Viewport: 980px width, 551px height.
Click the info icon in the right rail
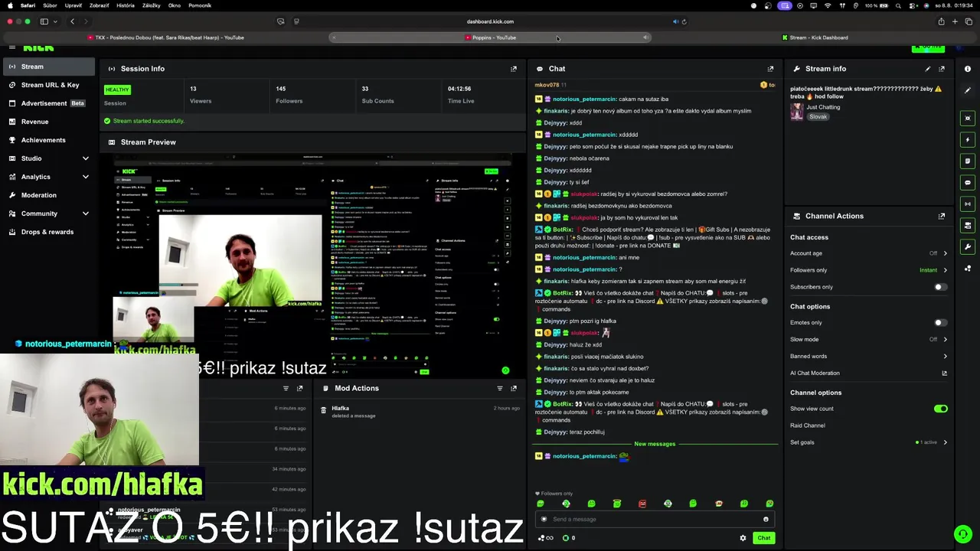click(x=968, y=69)
